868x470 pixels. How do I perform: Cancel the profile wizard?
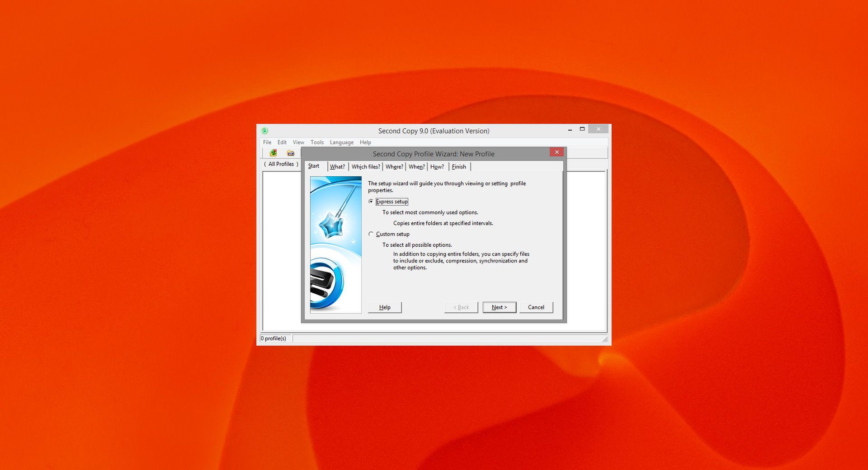click(x=536, y=307)
